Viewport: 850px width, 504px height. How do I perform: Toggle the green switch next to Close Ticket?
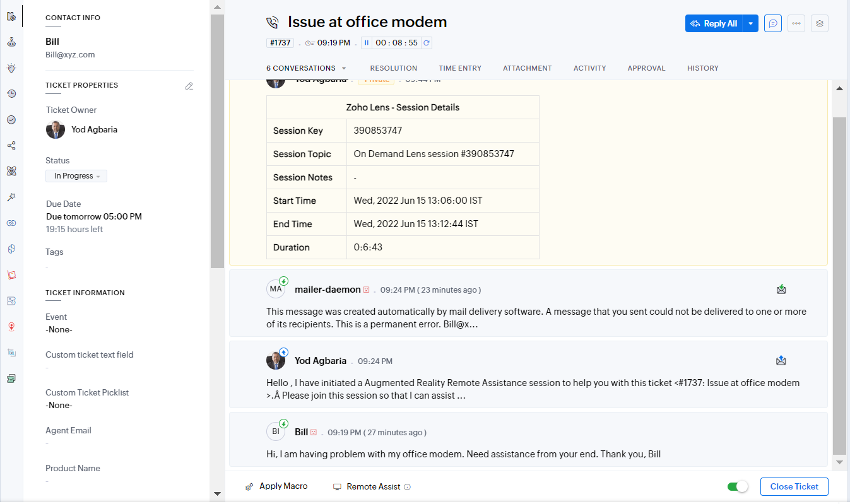pos(737,486)
